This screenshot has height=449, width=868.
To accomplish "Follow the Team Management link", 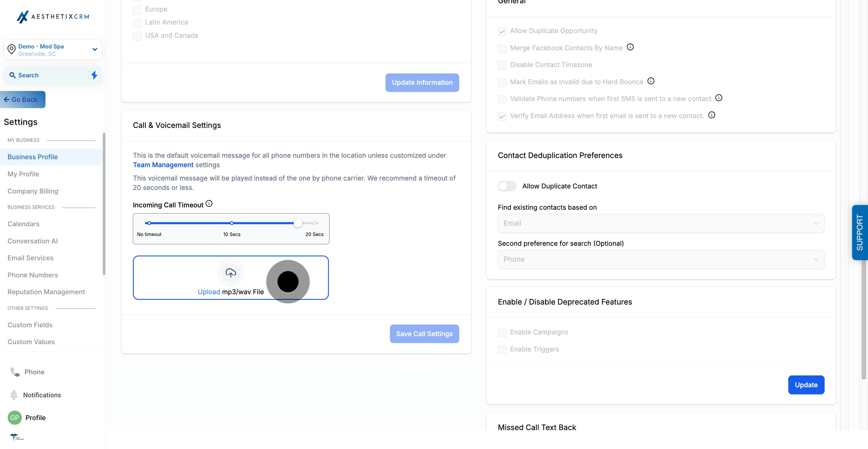I will pyautogui.click(x=163, y=165).
